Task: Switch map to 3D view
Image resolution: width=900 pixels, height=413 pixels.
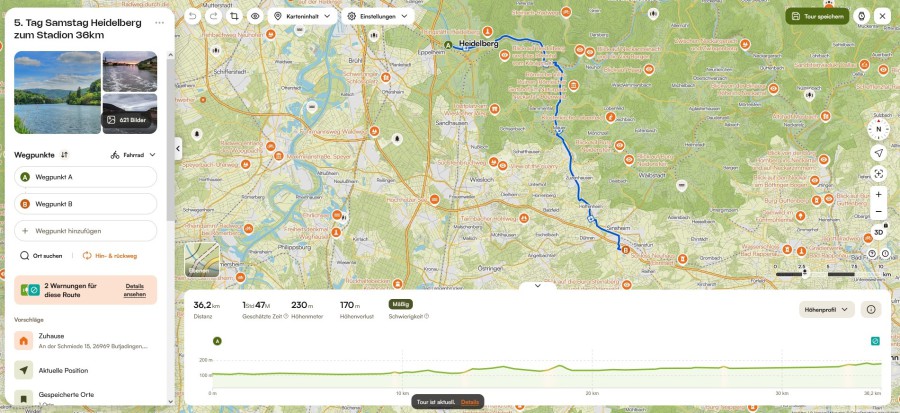Action: coord(878,232)
